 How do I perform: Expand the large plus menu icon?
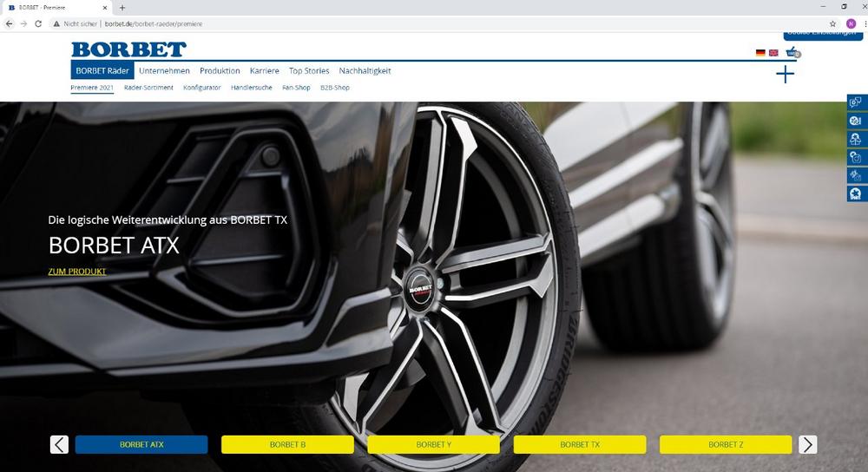pos(785,74)
